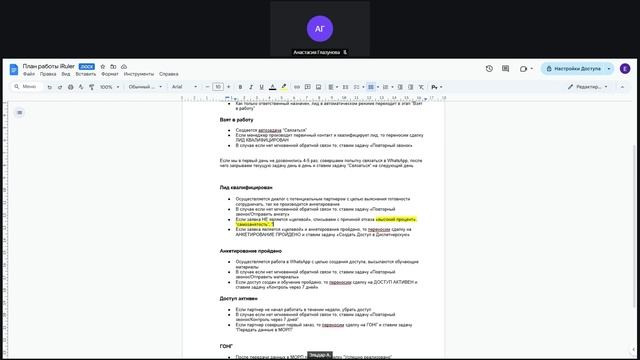Collapse the toolbar with chevron
The width and height of the screenshot is (640, 360).
pos(622,87)
